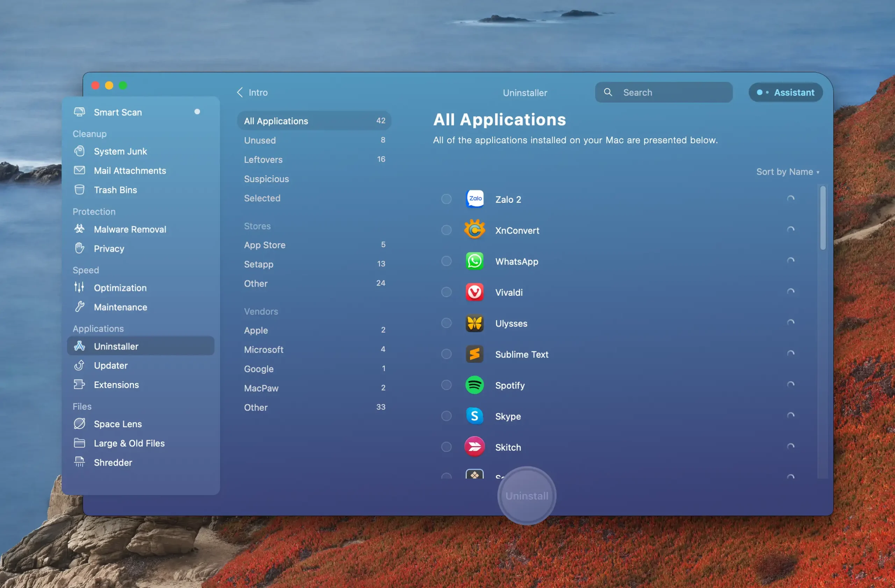Click the round Uninstall button
Viewport: 895px width, 588px height.
527,495
